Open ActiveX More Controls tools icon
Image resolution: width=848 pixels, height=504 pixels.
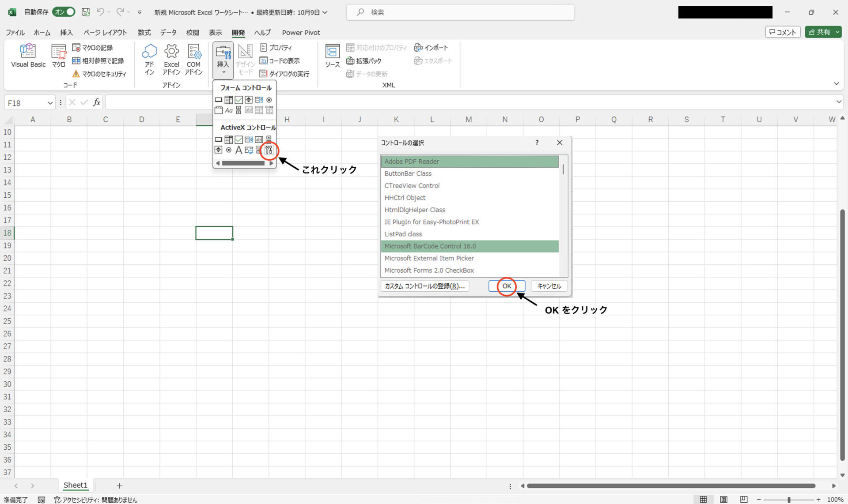(x=269, y=150)
